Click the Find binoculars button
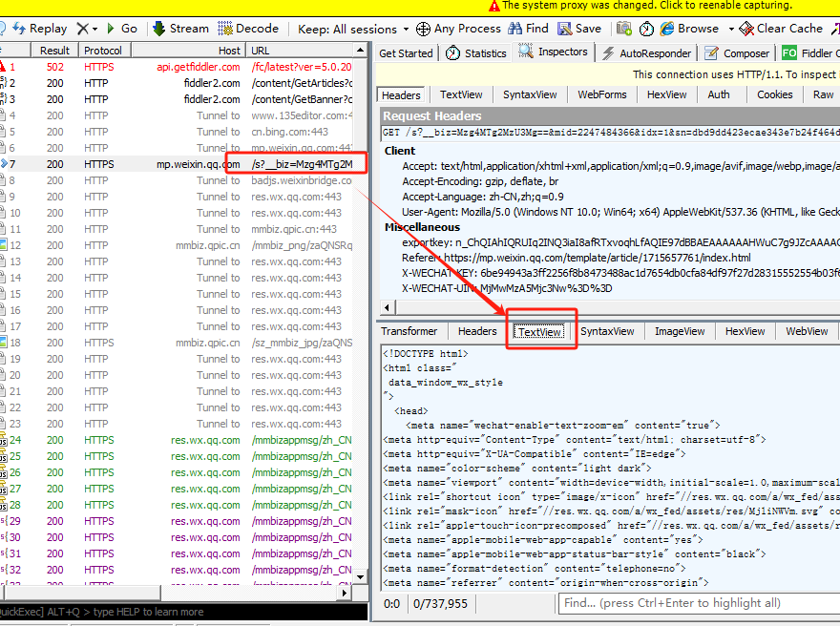The width and height of the screenshot is (840, 626). click(x=528, y=29)
